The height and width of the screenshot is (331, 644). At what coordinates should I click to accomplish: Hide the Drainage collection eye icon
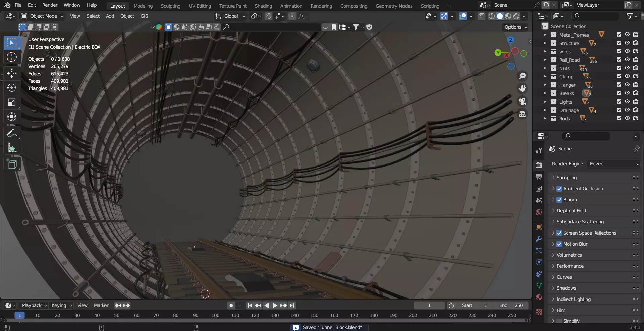[x=627, y=110]
